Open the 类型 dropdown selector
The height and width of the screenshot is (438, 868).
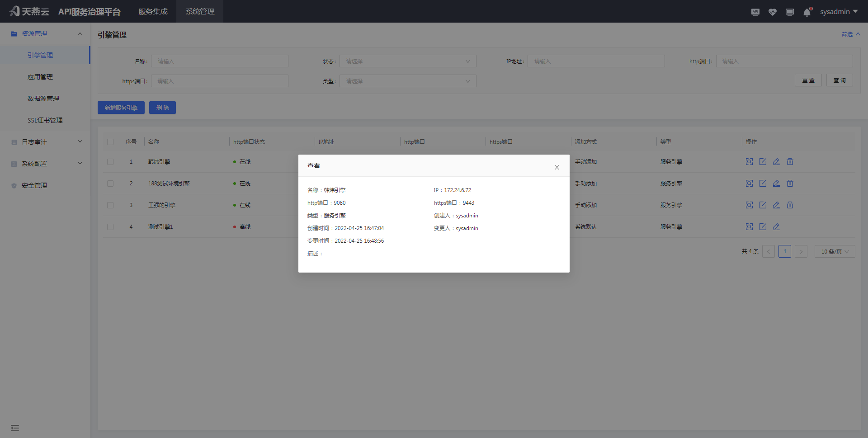point(407,81)
